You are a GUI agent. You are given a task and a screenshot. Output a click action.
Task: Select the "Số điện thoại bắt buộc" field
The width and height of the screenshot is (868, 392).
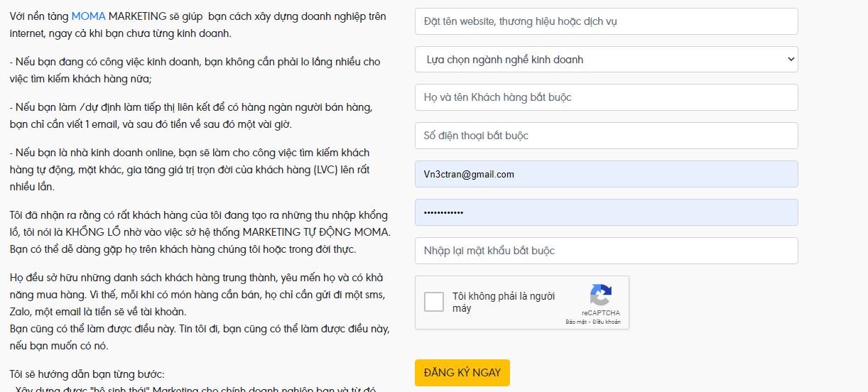[606, 136]
